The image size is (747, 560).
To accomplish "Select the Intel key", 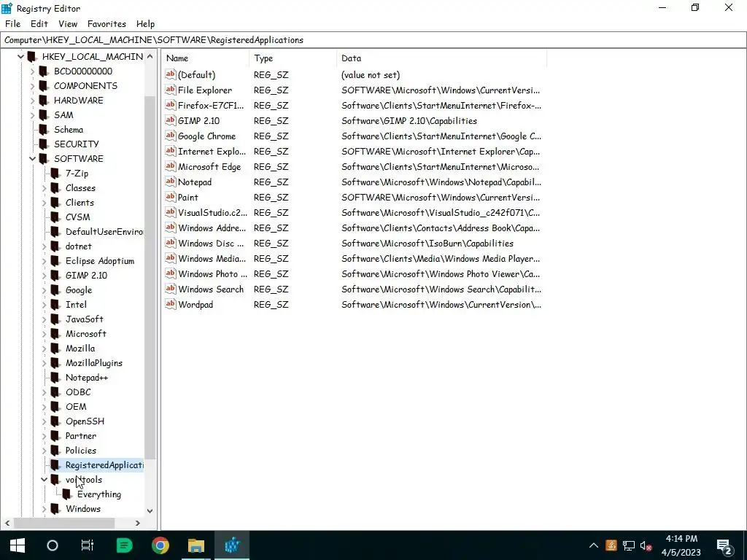I will point(76,305).
